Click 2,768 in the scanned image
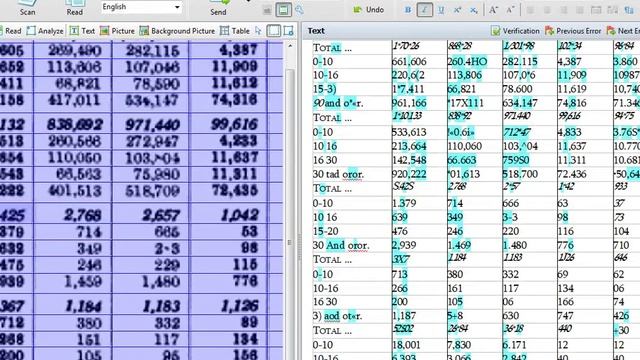 (82, 216)
